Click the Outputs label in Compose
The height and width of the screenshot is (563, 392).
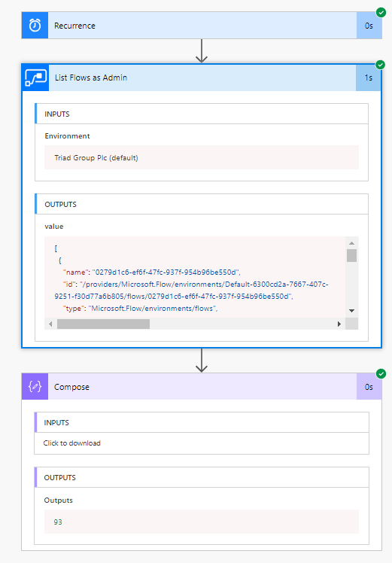coord(58,501)
